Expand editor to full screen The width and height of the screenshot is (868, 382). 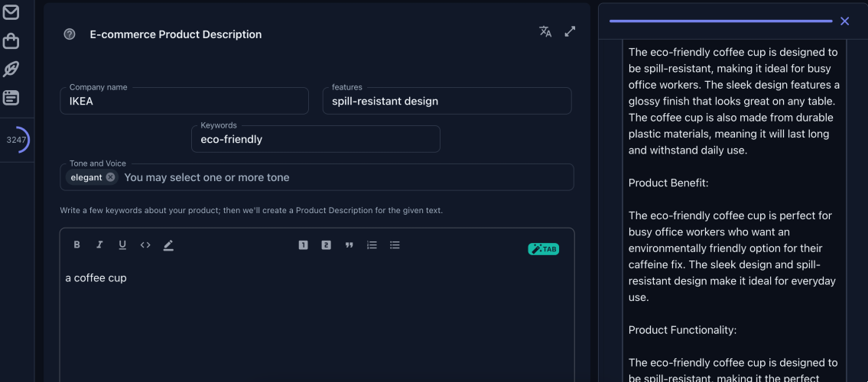[570, 31]
